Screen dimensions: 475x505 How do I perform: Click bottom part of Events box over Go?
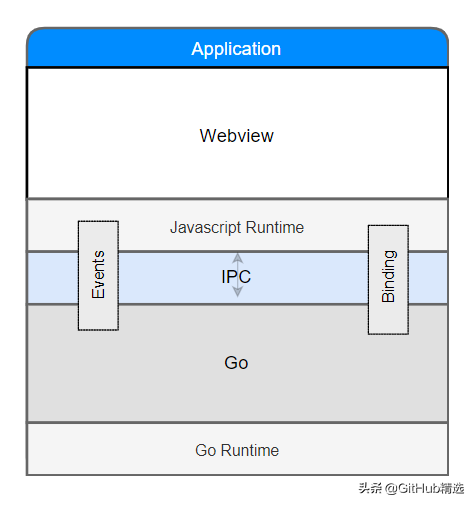pyautogui.click(x=98, y=318)
